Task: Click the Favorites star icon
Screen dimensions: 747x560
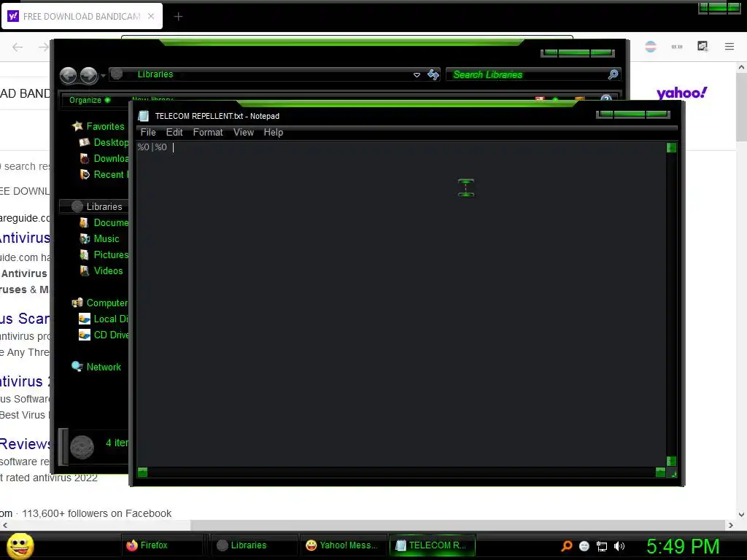Action: (x=77, y=126)
